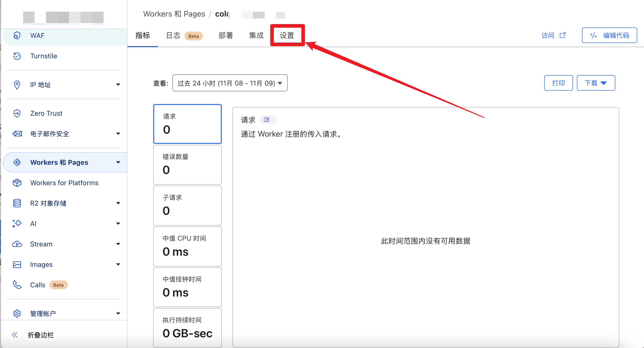Click the 通过 Worker 注册的传入请求 description

291,134
